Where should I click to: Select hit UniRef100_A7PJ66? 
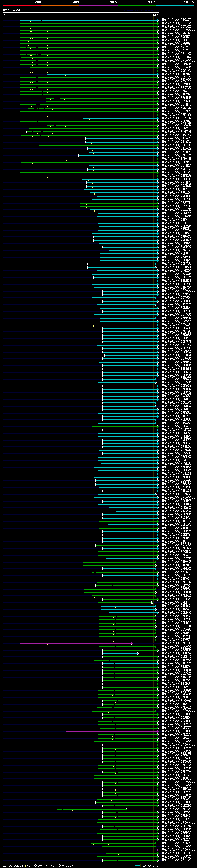[x=177, y=115]
